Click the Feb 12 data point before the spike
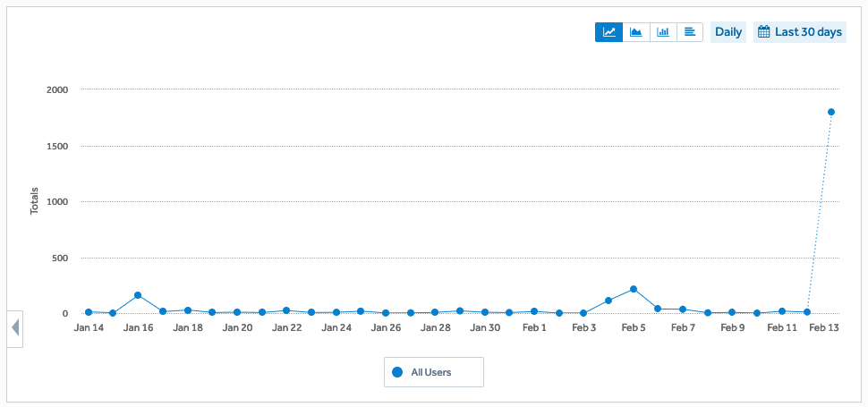The width and height of the screenshot is (868, 407). coord(807,312)
